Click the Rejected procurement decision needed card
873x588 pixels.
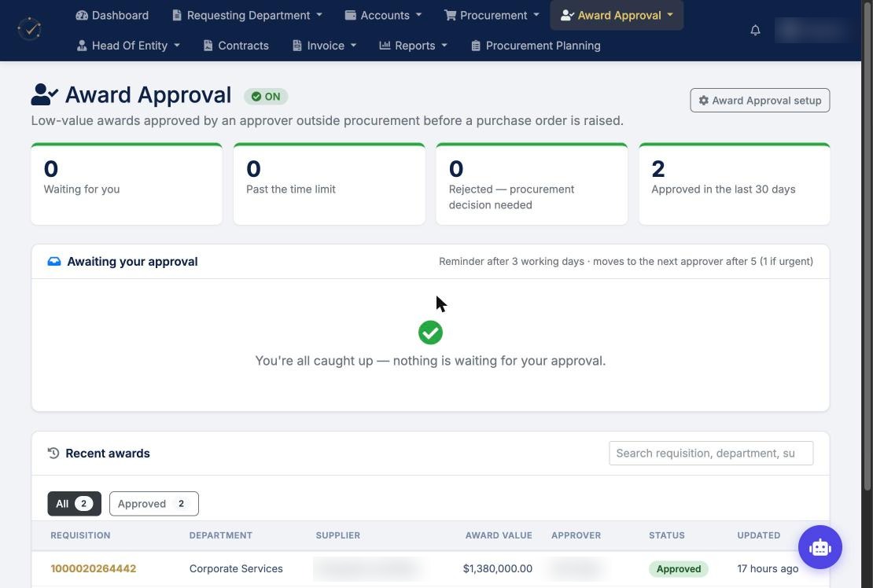[x=532, y=184]
